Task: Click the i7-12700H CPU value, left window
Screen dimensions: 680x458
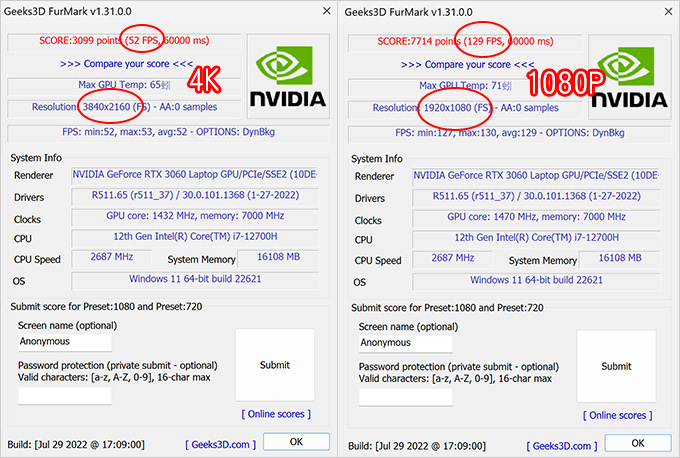Action: pyautogui.click(x=195, y=236)
